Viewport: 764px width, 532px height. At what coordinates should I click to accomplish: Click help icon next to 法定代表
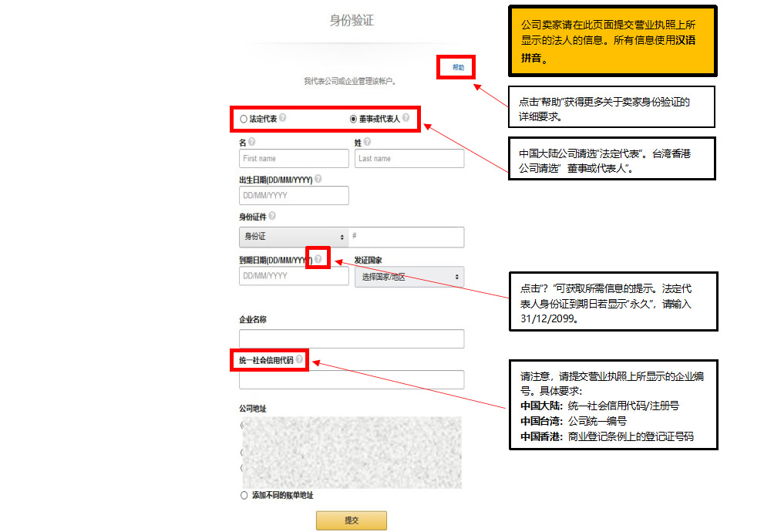[283, 119]
